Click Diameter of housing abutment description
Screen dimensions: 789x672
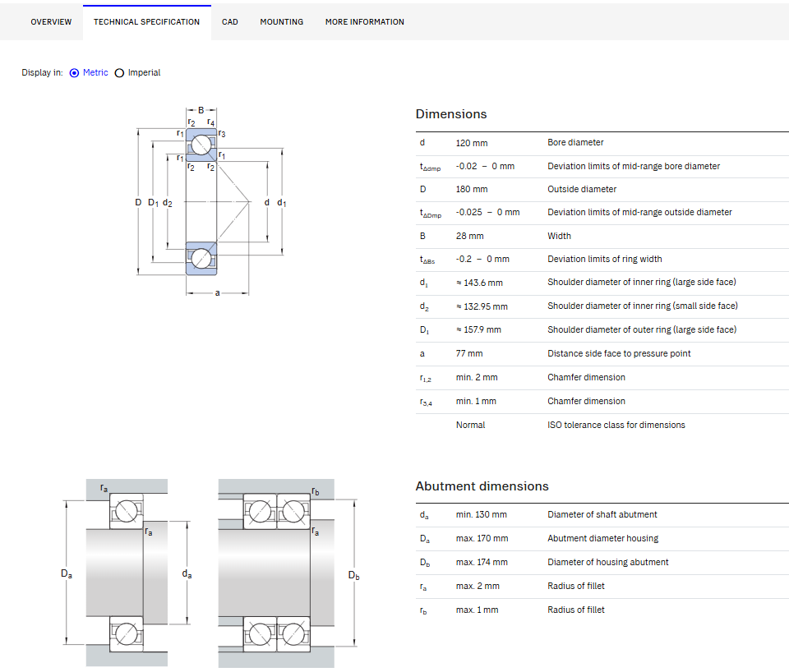click(608, 563)
